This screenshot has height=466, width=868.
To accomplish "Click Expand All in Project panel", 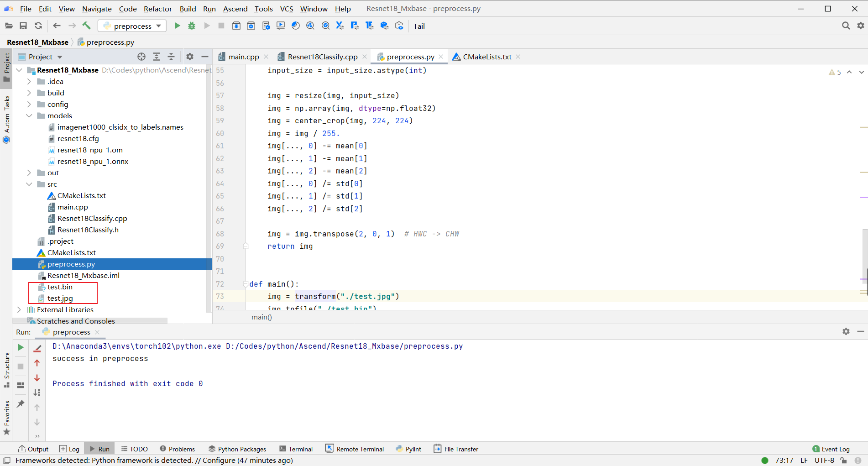I will (157, 57).
